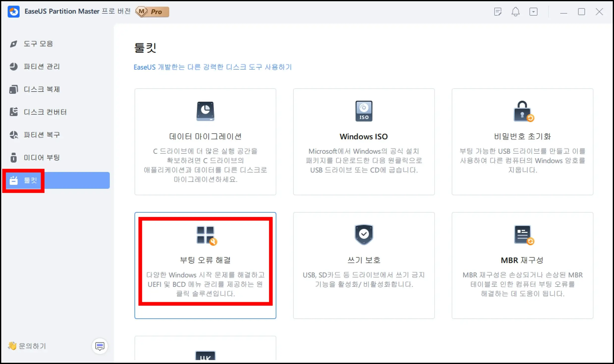Click the description text under Windows ISO

coord(364,161)
